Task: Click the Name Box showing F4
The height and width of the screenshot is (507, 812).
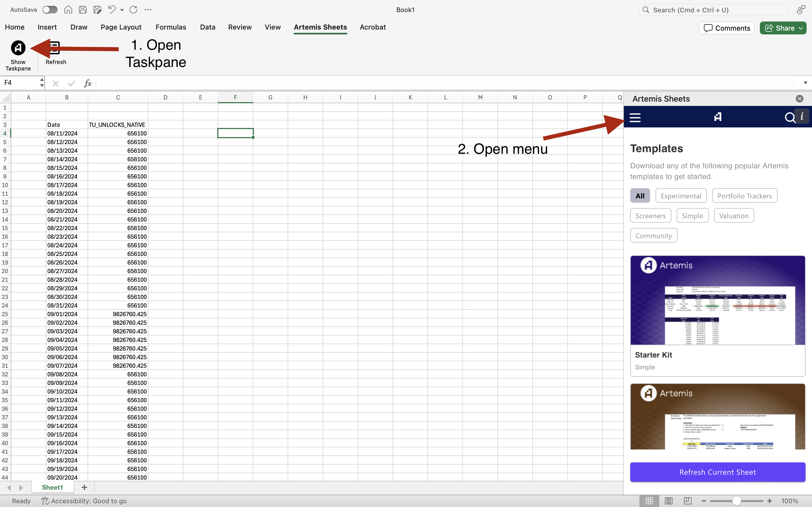Action: click(19, 83)
